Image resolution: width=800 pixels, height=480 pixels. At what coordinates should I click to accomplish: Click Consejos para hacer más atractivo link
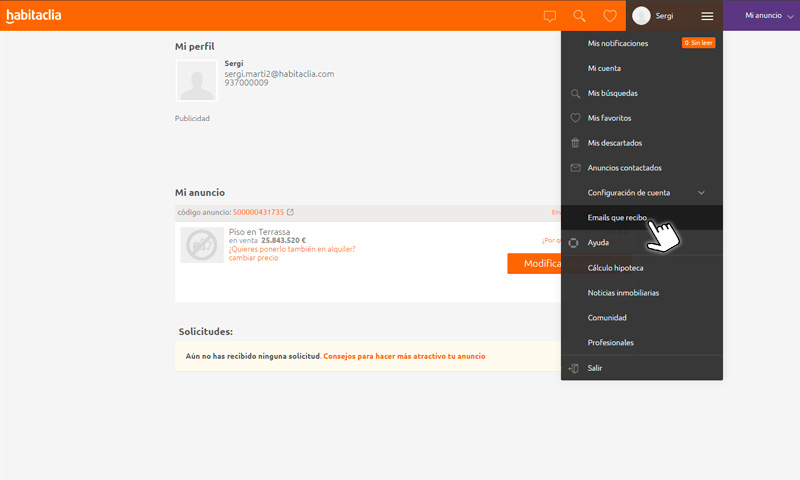tap(404, 356)
